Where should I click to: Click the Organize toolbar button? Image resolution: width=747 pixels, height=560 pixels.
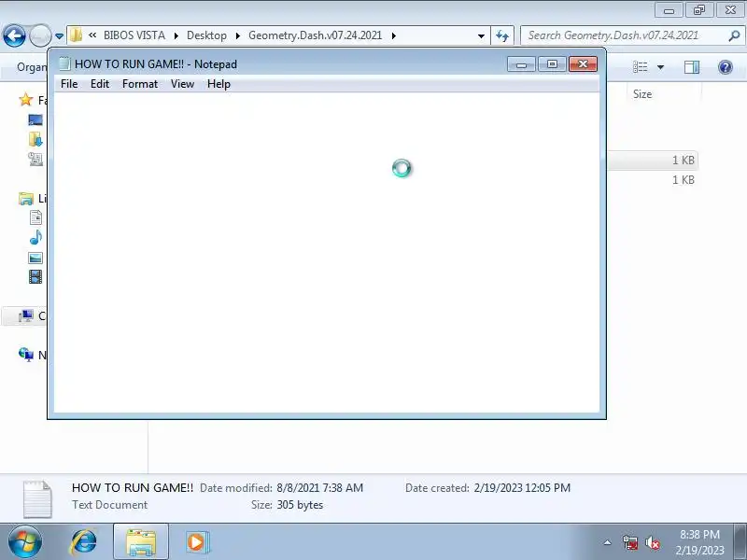point(32,67)
